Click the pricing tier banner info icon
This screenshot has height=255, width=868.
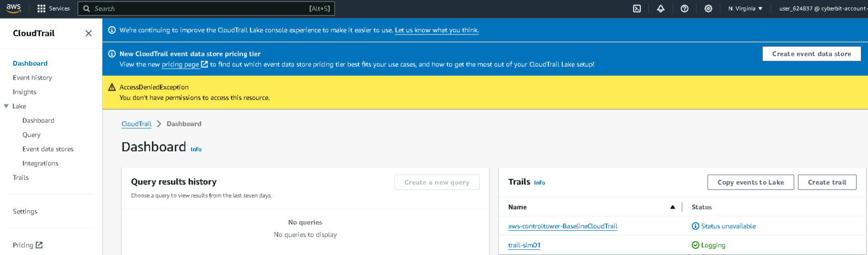(112, 54)
